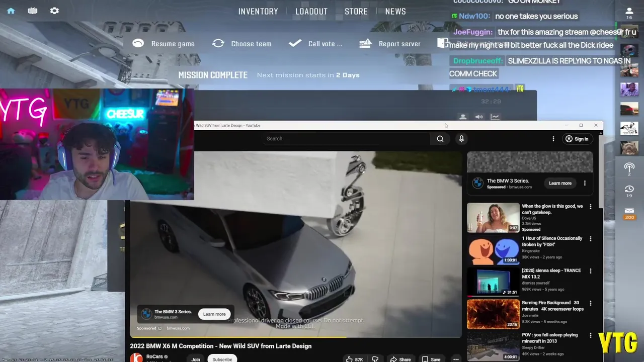This screenshot has width=644, height=362.
Task: Open Burning Fire Background video thumbnail
Action: coord(493,314)
